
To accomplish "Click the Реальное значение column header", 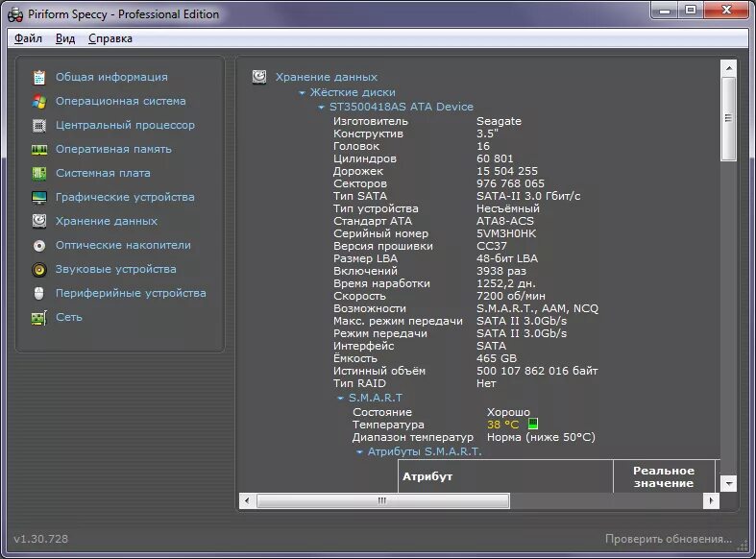I will pos(664,476).
